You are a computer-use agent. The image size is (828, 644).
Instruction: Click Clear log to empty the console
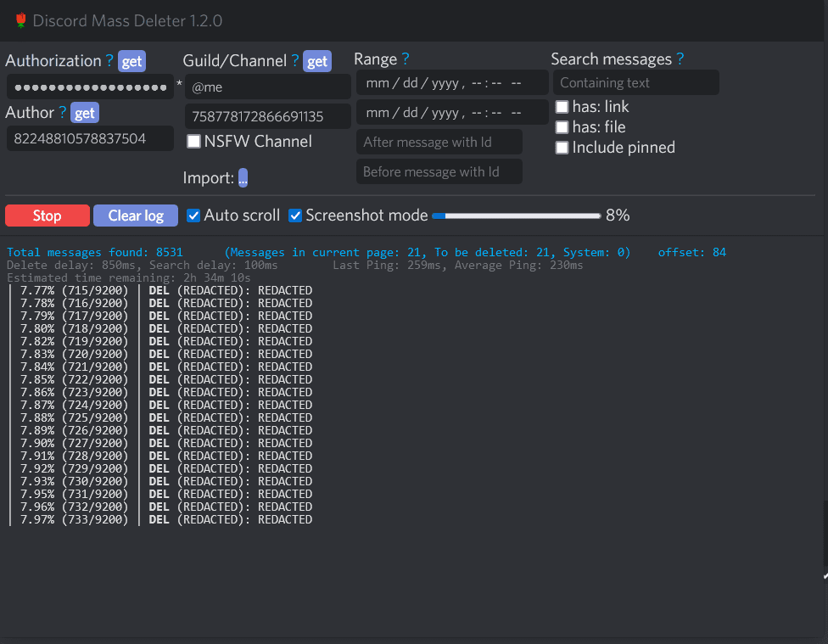coord(135,216)
